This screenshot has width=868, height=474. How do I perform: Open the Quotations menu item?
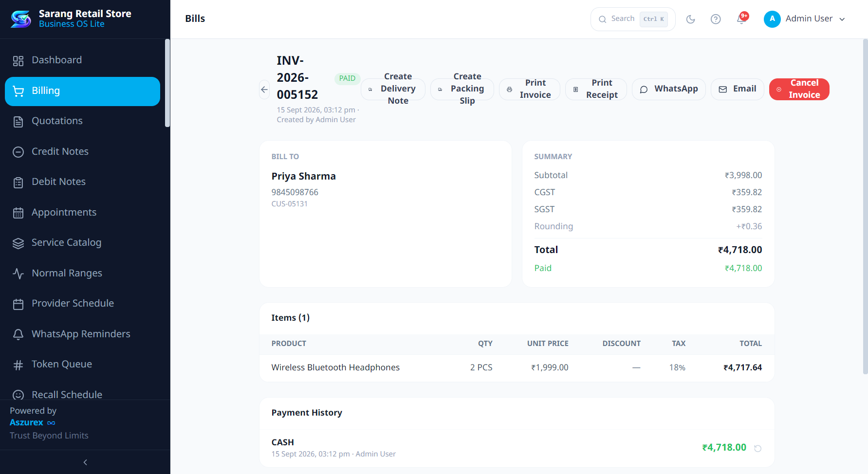click(83, 121)
